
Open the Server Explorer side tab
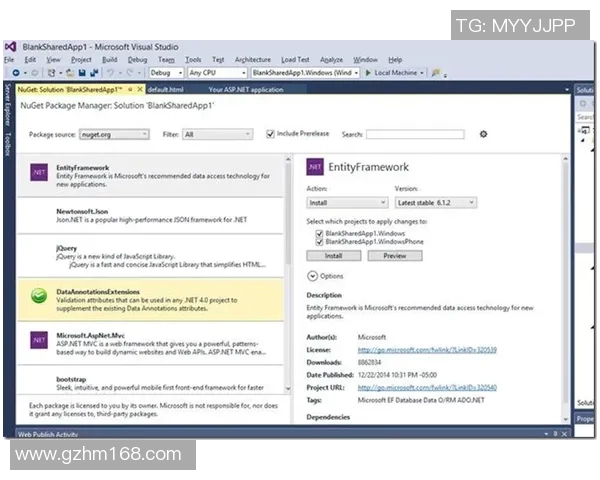coord(8,105)
